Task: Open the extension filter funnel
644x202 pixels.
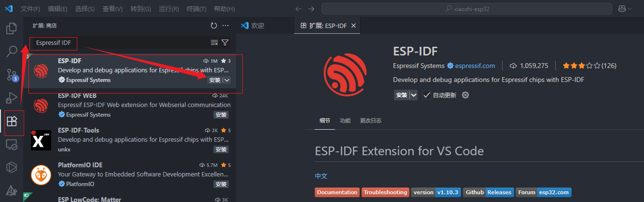Action: 225,42
